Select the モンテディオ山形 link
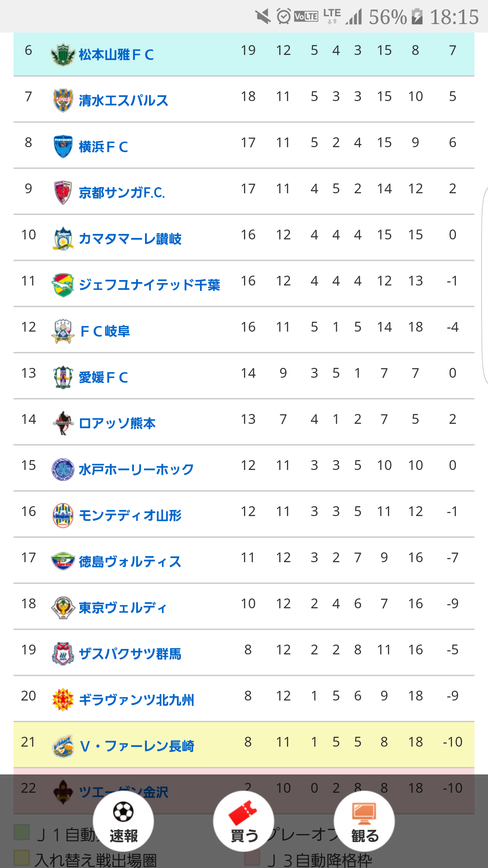The height and width of the screenshot is (868, 488). (x=130, y=516)
